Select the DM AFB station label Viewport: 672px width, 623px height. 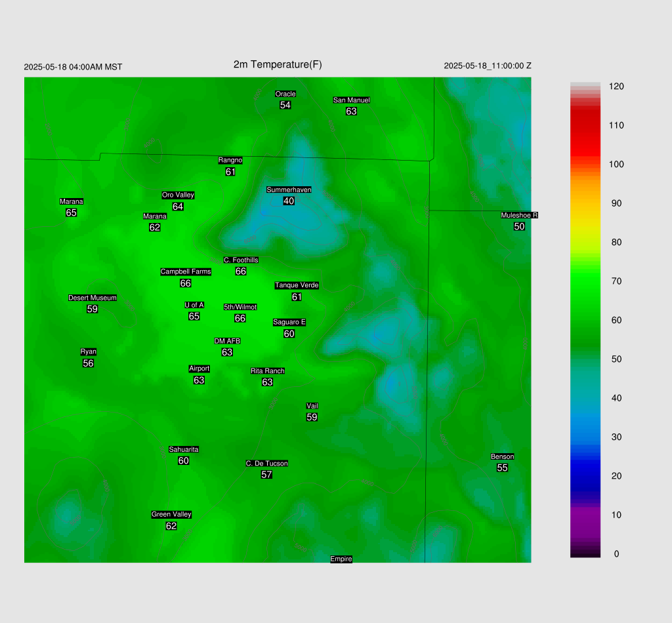coord(227,341)
